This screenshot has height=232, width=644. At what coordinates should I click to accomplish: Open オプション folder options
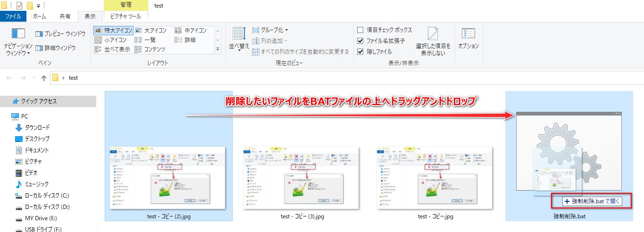point(468,39)
